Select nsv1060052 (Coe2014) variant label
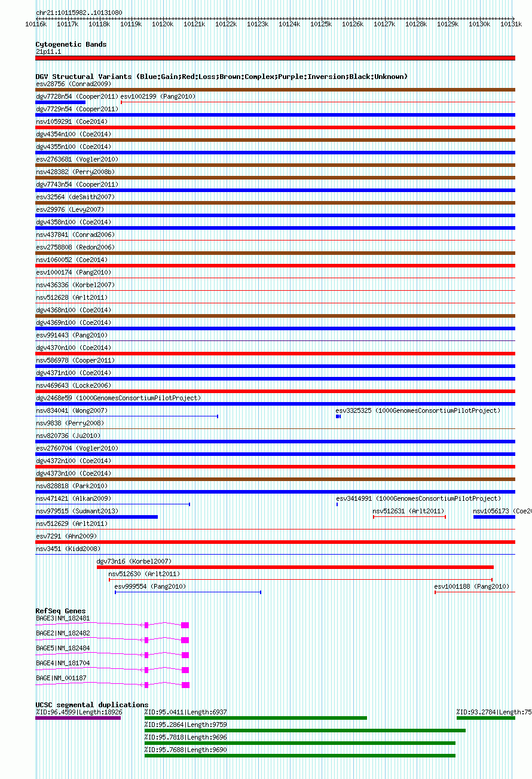532x779 pixels. click(72, 260)
